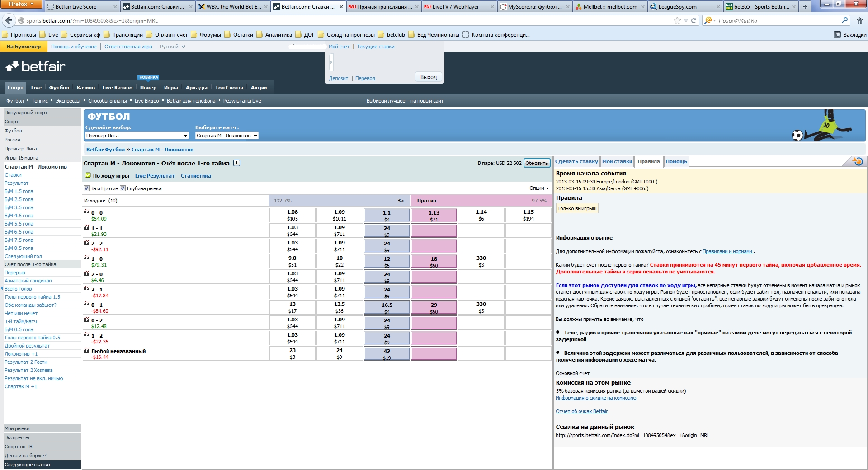Click the small arrow handle in account panel
This screenshot has height=470, width=868.
331,62
